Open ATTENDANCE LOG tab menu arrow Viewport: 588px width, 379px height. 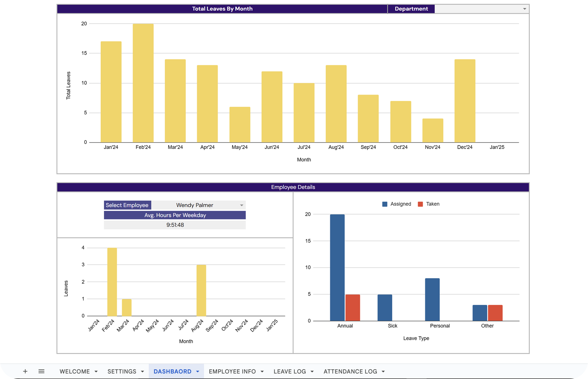point(383,372)
